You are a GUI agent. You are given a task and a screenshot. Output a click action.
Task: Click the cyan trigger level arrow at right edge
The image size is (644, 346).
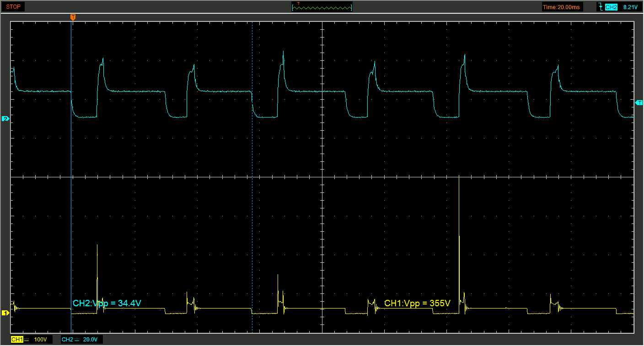639,103
